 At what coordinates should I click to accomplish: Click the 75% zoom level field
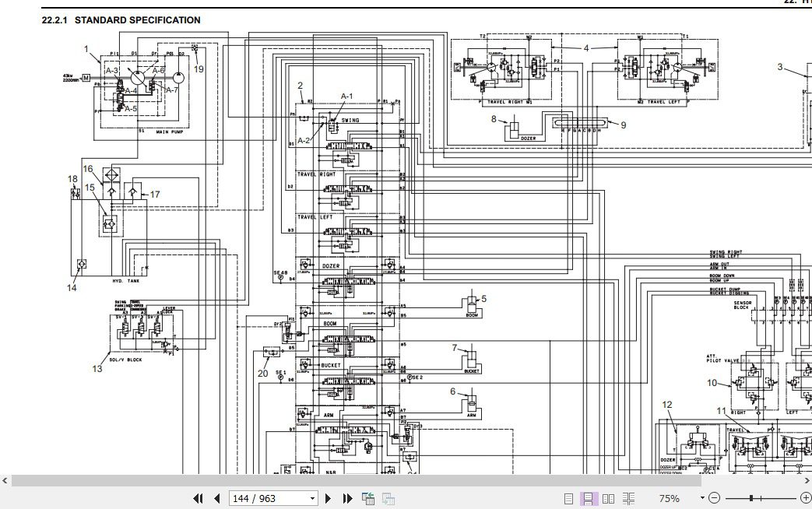click(x=669, y=498)
